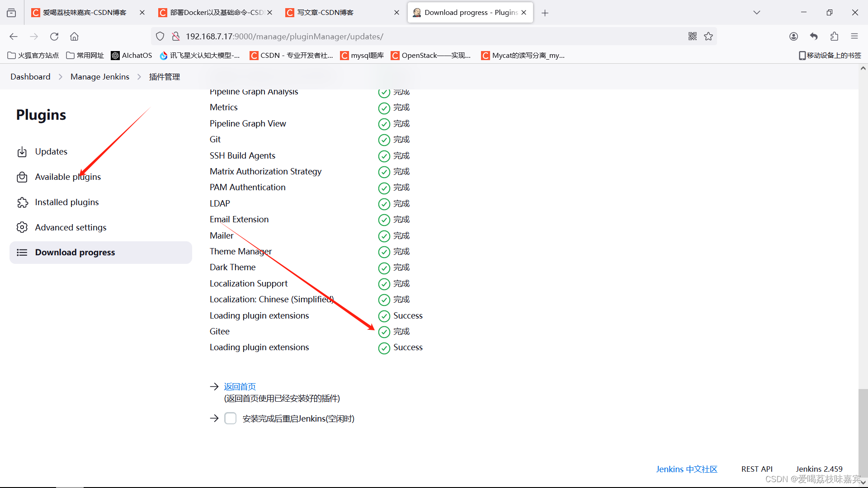Viewport: 868px width, 488px height.
Task: Open the 常用网址 bookmark folder
Action: [85, 56]
